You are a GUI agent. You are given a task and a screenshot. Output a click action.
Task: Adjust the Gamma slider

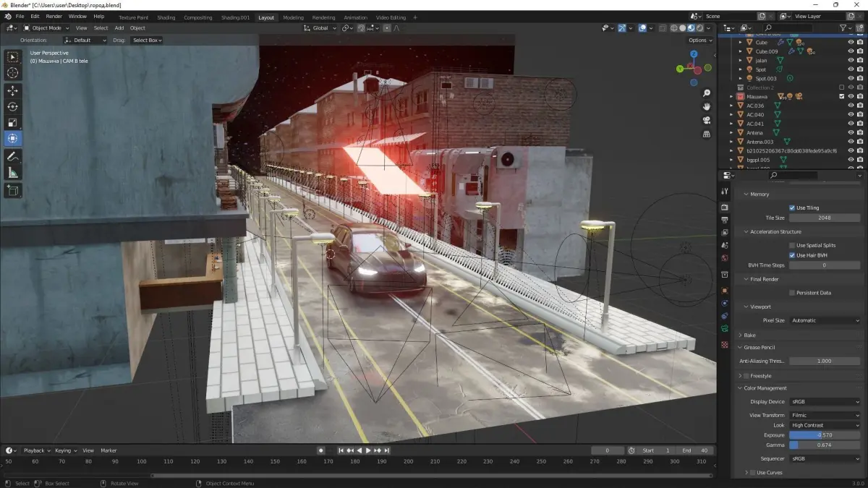coord(825,445)
